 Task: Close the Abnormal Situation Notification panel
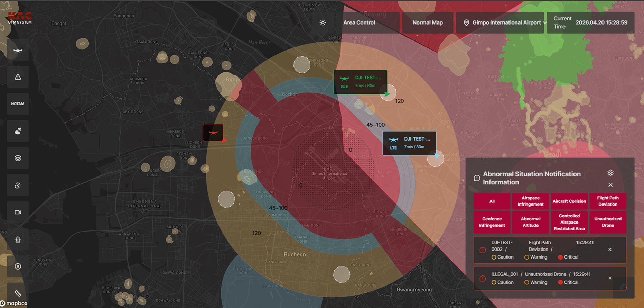point(610,185)
